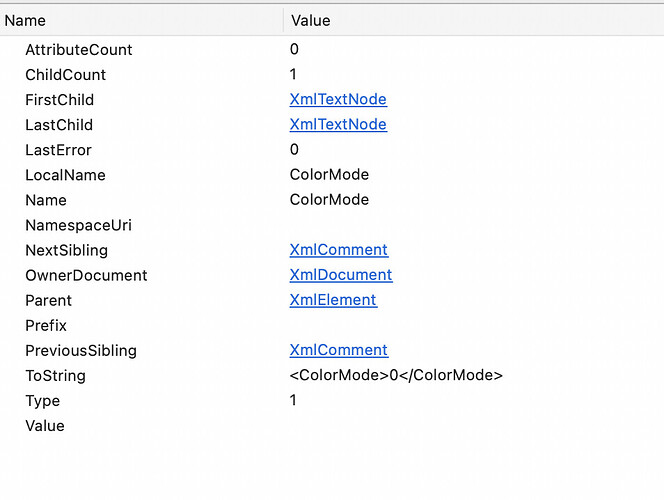The height and width of the screenshot is (500, 664).
Task: Follow the NextSibling XmlComment link
Action: click(339, 250)
